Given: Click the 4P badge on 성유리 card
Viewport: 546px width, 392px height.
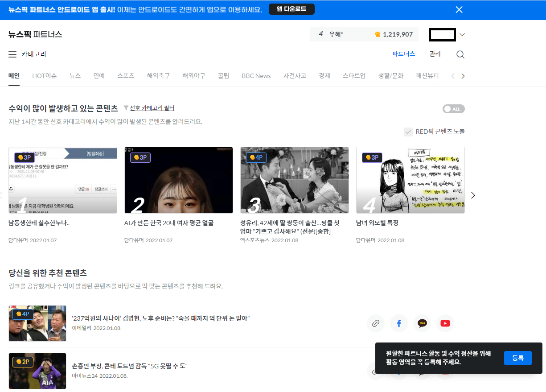Looking at the screenshot, I should (256, 157).
